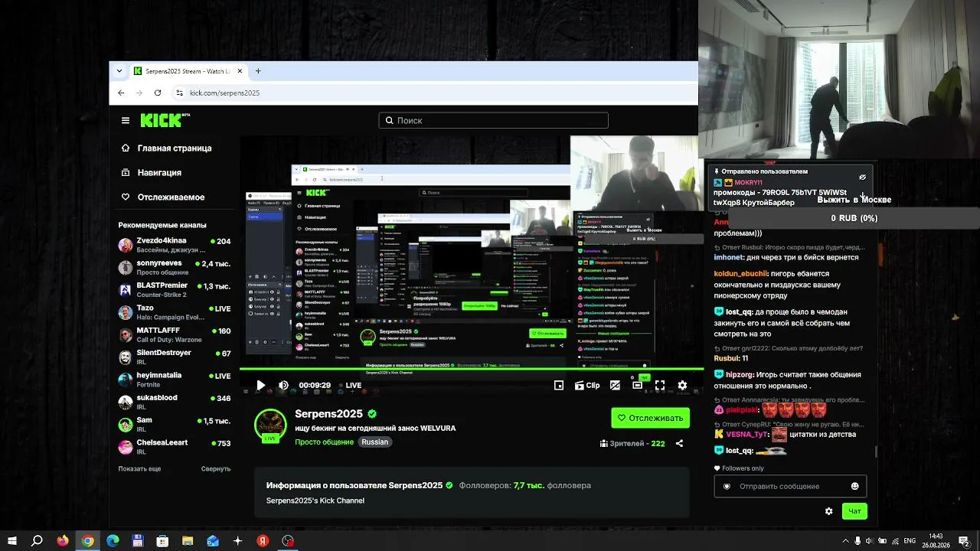Image resolution: width=980 pixels, height=551 pixels.
Task: Create a Clip from the stream
Action: pyautogui.click(x=587, y=386)
